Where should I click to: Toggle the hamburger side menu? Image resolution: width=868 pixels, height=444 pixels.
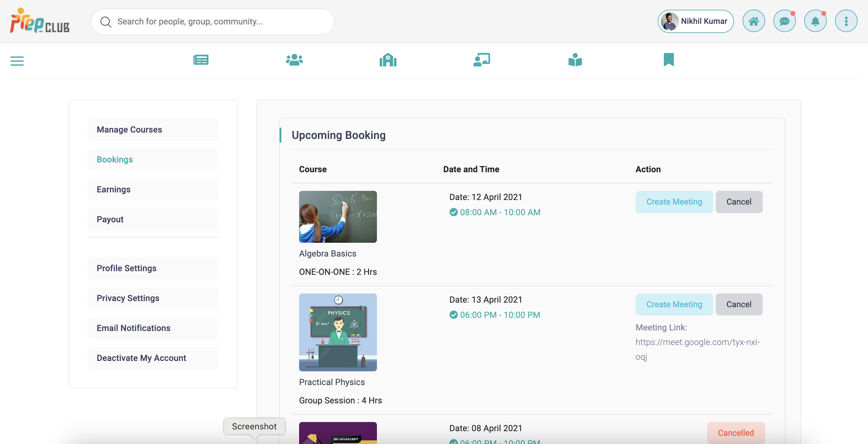click(17, 61)
